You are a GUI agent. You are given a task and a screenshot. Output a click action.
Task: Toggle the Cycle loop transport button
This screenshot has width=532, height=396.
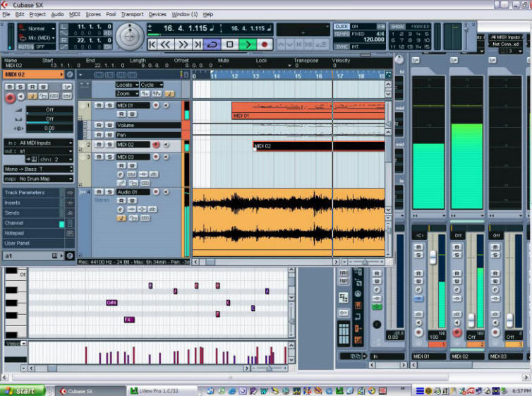pos(212,44)
